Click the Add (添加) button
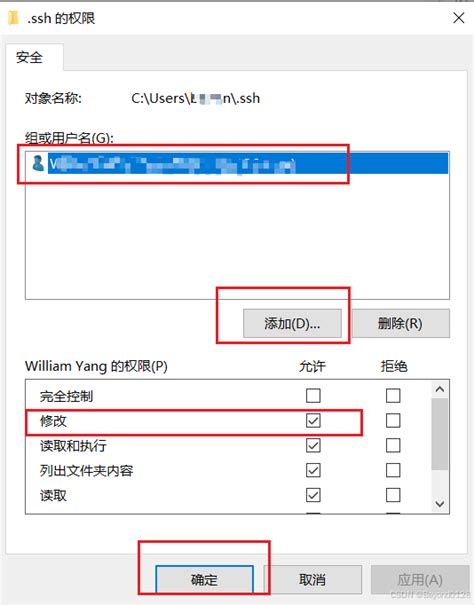This screenshot has width=474, height=605. coord(292,323)
